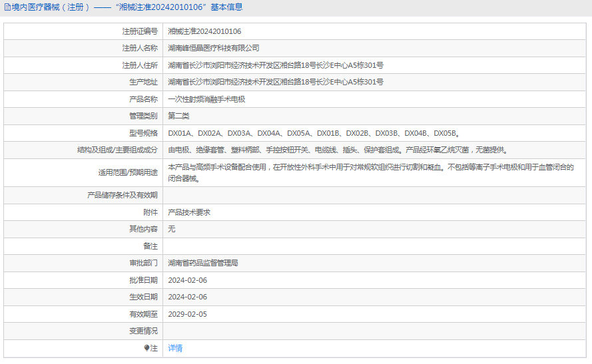Click the 注册人名称 label
Viewport: 592px width, 364px height.
(140, 49)
